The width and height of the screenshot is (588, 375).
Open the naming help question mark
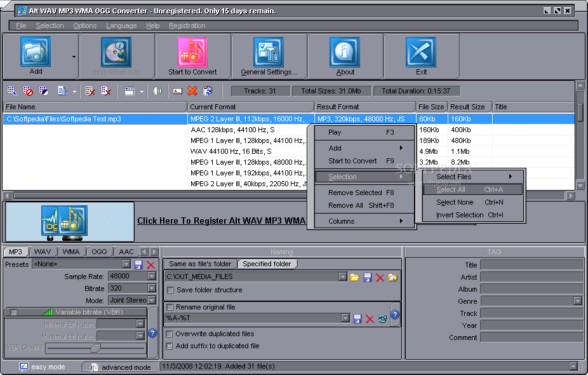(x=395, y=315)
